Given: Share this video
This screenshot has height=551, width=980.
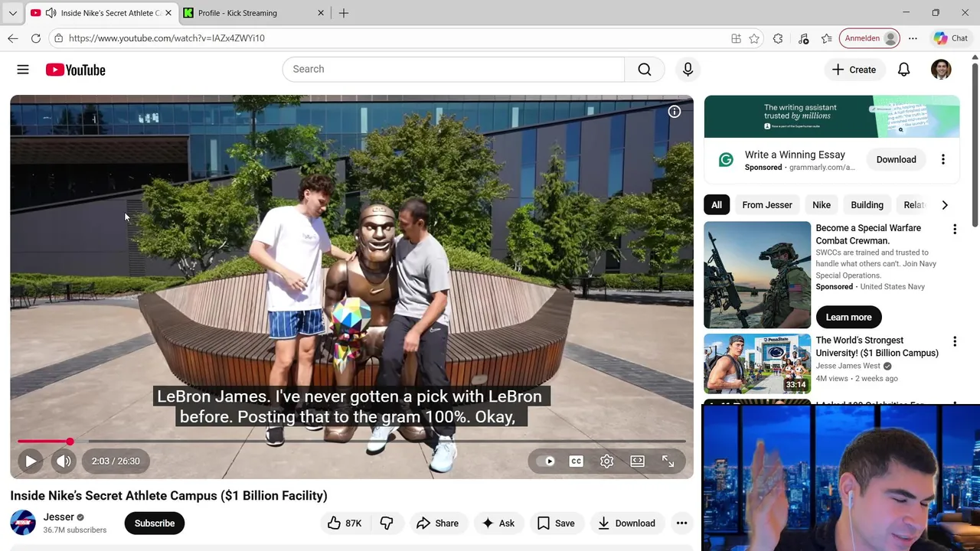Looking at the screenshot, I should point(437,523).
